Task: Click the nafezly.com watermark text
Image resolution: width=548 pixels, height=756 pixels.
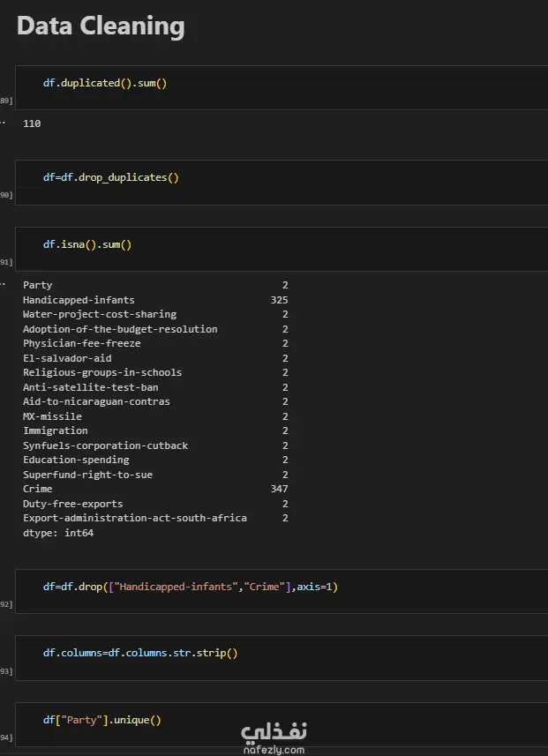Action: click(x=274, y=750)
